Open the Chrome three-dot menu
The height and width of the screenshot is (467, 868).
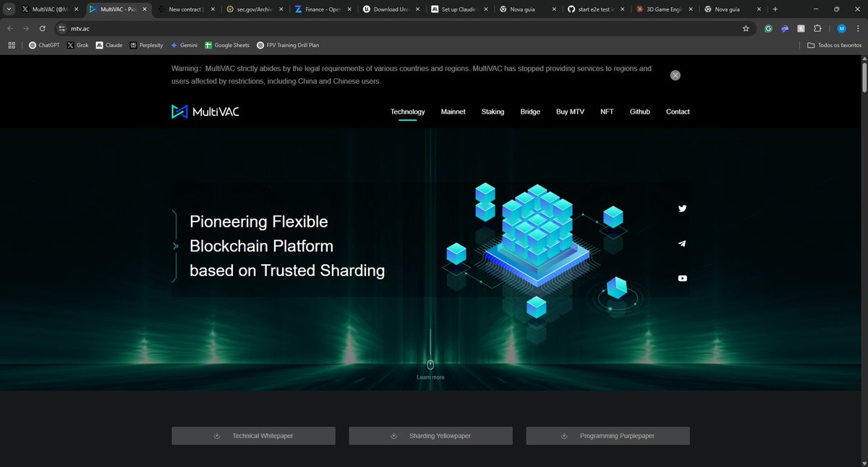tap(857, 28)
